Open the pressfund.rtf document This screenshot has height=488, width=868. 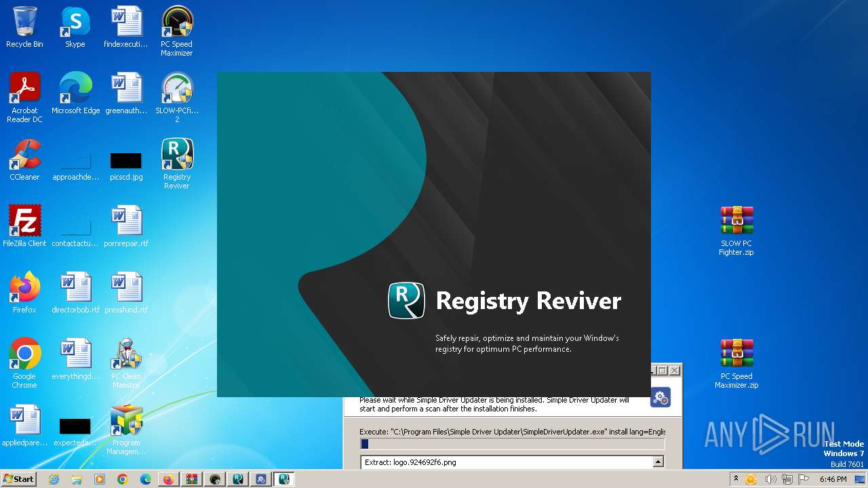tap(126, 293)
